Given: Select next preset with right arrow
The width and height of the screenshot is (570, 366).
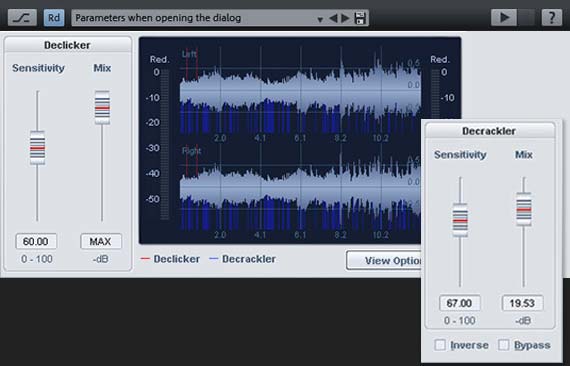Looking at the screenshot, I should 345,18.
